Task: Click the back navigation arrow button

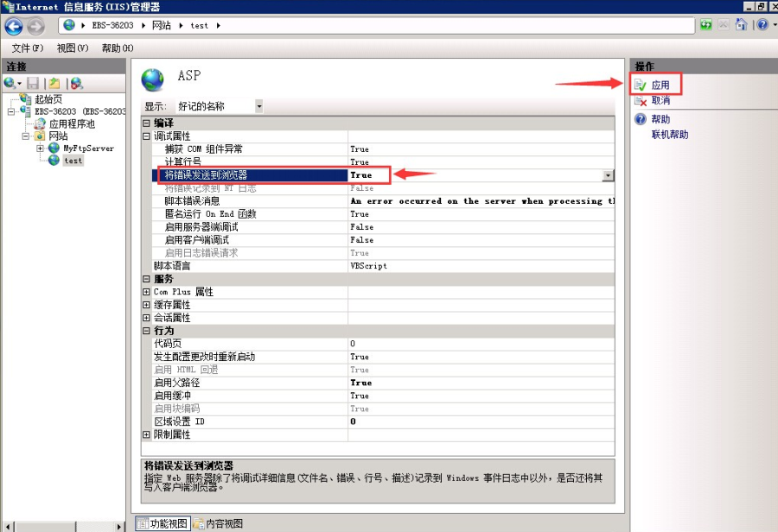Action: click(x=14, y=26)
